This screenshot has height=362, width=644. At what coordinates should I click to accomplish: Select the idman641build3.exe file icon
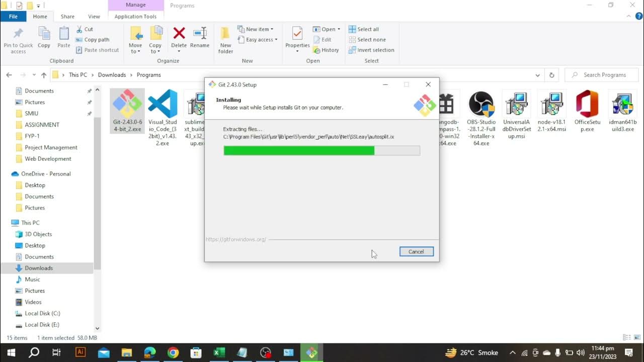[x=622, y=104]
